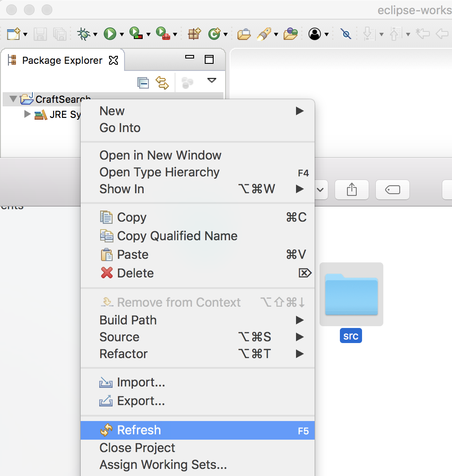Click the Debug bug icon in toolbar

[x=83, y=34]
